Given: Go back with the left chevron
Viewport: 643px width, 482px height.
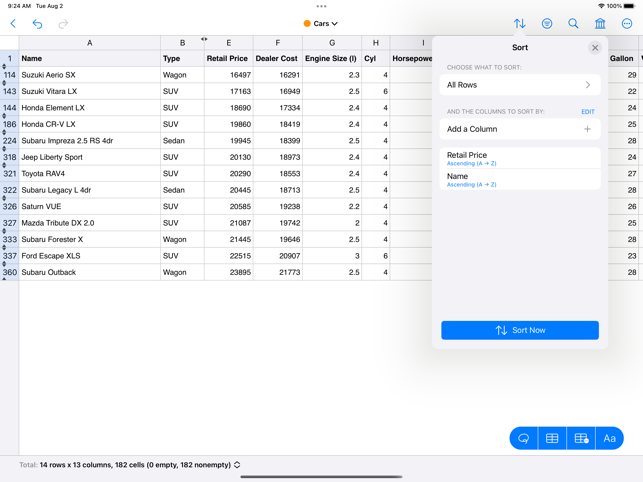Looking at the screenshot, I should [13, 23].
